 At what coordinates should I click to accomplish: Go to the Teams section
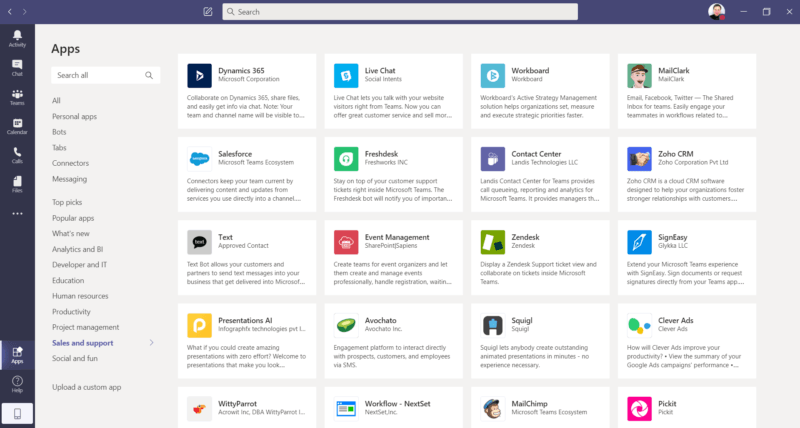[17, 96]
